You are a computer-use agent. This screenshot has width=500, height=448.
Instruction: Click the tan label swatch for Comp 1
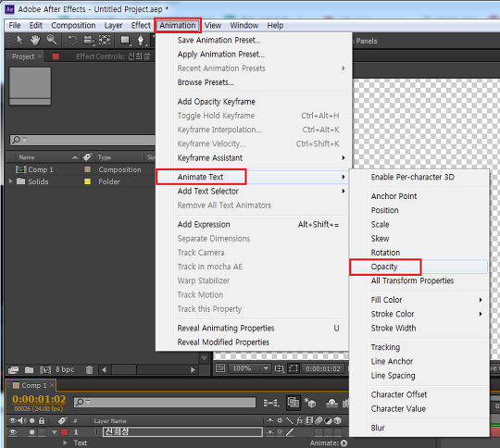point(87,169)
